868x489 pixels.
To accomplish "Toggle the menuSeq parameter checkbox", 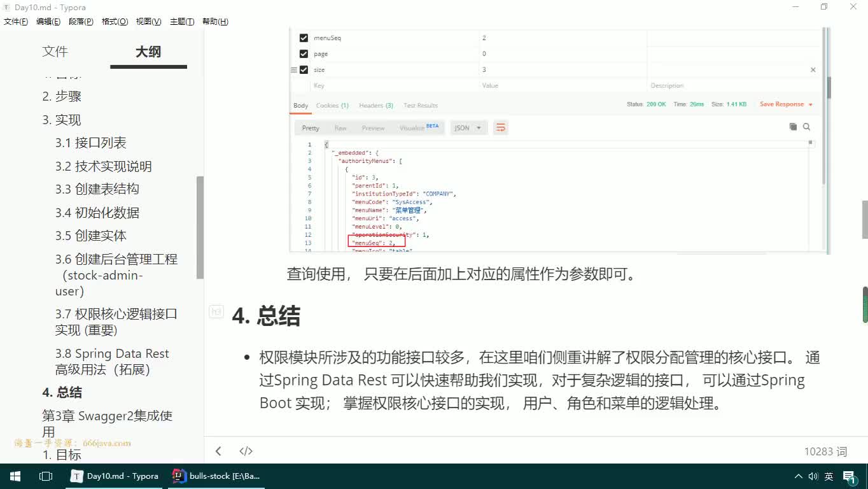I will pos(304,38).
